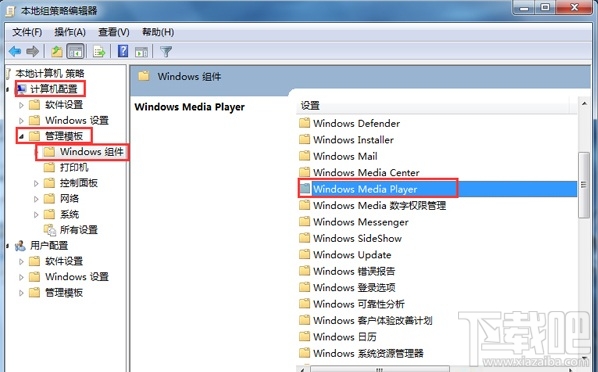Open Windows Media 数字权限管理 folder

(x=379, y=205)
